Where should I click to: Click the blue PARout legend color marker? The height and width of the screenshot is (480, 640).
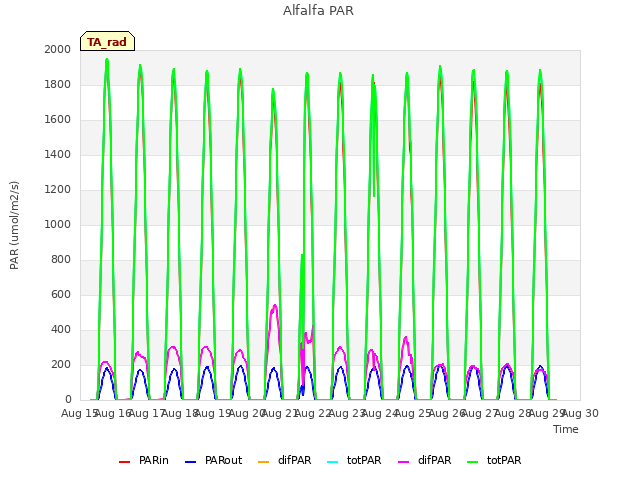pos(191,462)
